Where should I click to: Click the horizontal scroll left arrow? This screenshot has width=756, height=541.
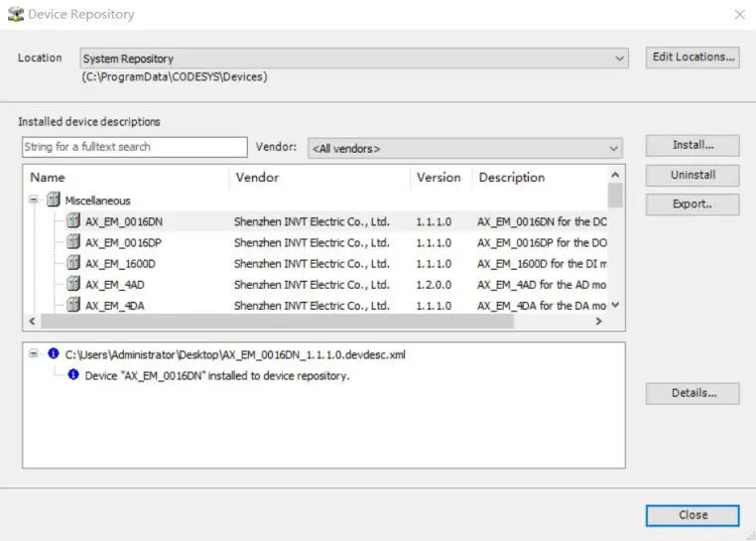[33, 322]
